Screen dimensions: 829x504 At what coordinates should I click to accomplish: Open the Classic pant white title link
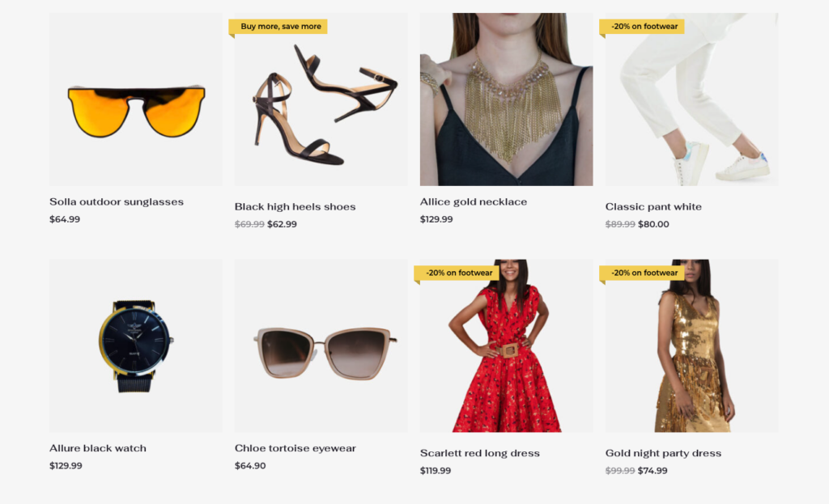tap(653, 206)
